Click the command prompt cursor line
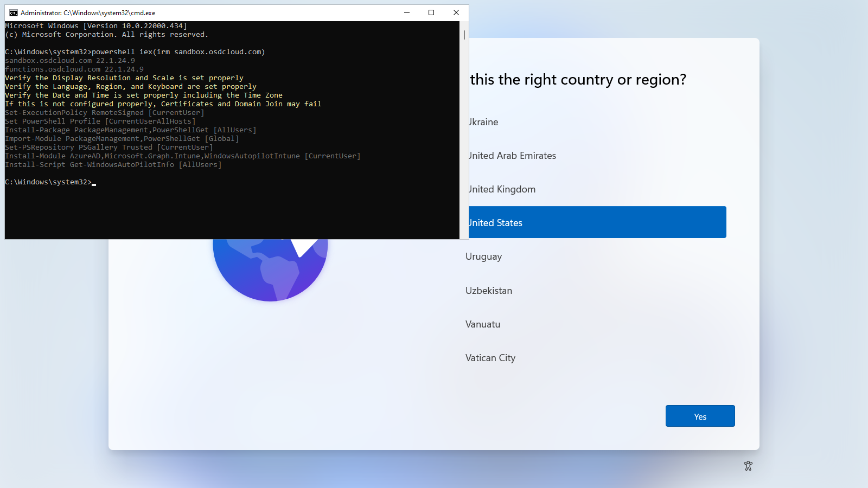 50,182
